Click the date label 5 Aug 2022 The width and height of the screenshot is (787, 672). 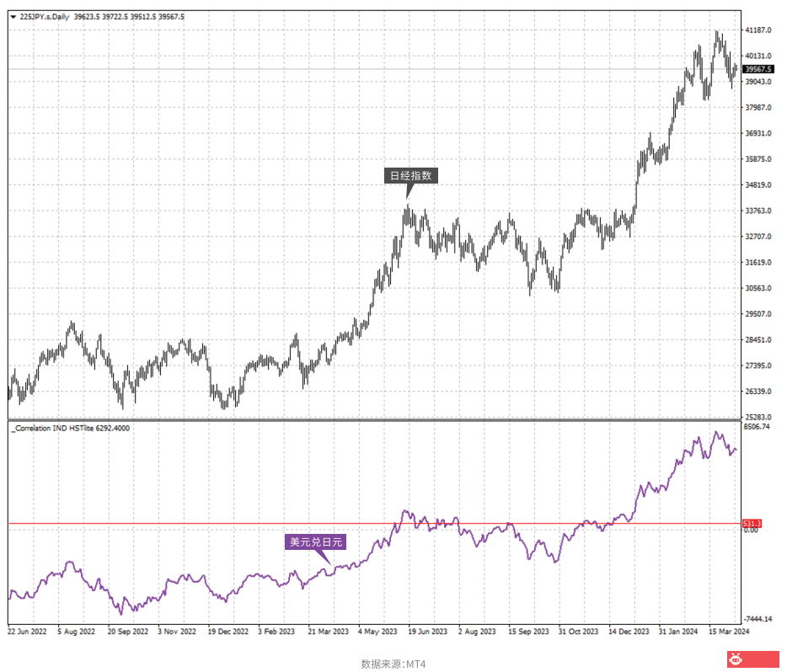point(77,632)
